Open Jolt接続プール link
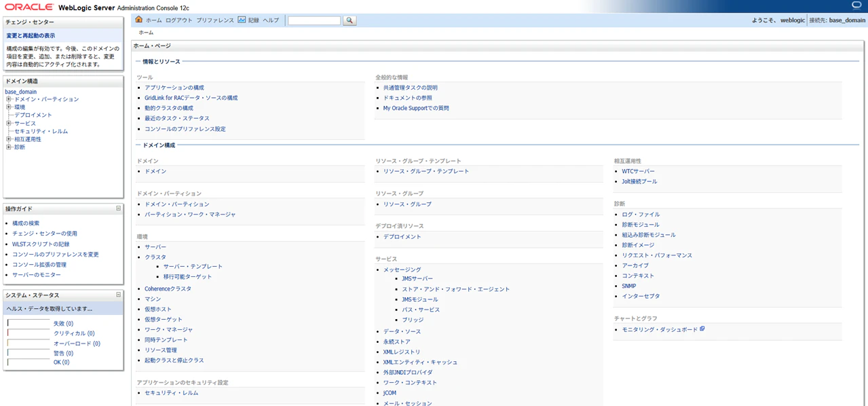The image size is (868, 406). pyautogui.click(x=639, y=181)
